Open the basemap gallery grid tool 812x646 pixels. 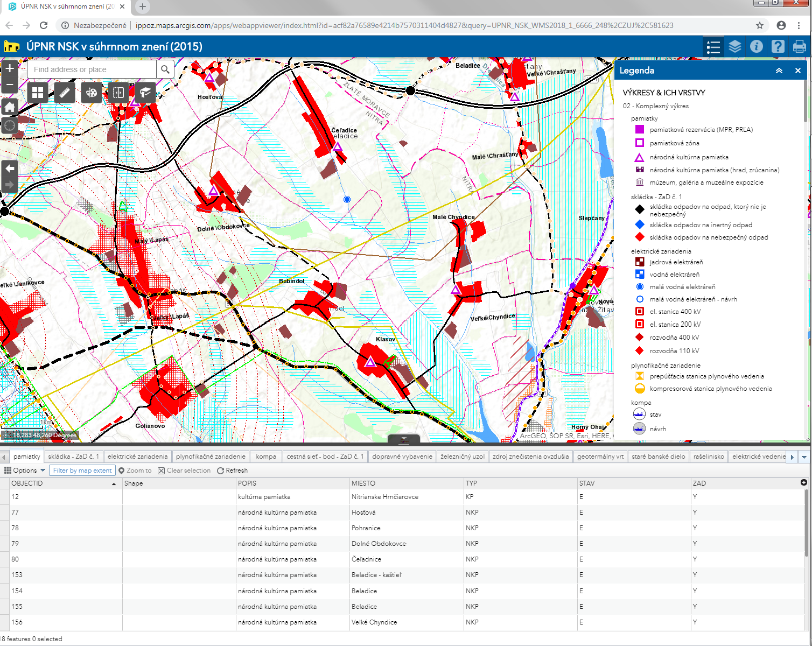coord(38,93)
